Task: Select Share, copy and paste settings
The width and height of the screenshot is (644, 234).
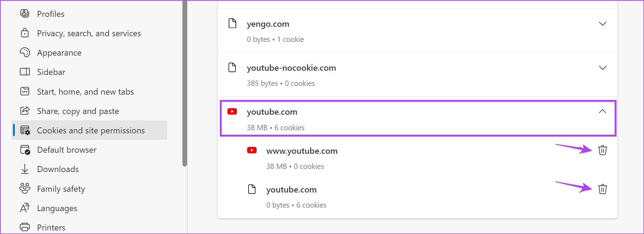Action: point(78,111)
